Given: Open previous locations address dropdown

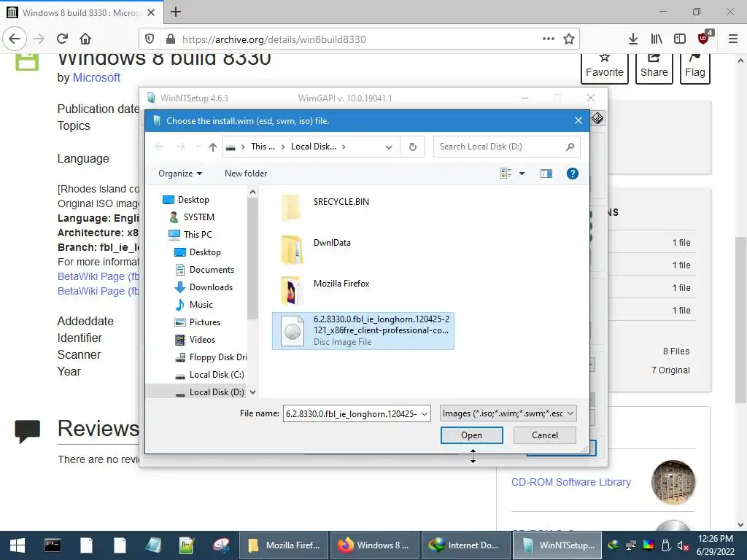Looking at the screenshot, I should (389, 147).
